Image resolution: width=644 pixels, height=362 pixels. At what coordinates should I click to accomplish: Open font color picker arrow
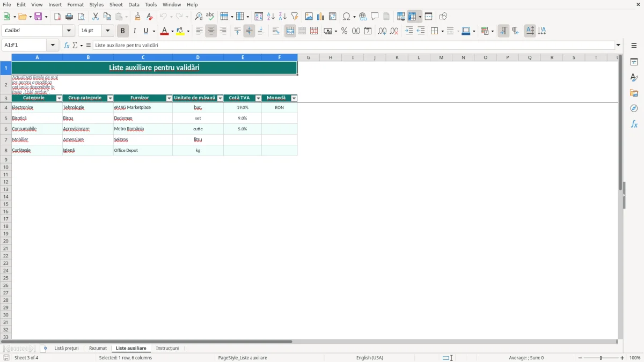pyautogui.click(x=172, y=31)
